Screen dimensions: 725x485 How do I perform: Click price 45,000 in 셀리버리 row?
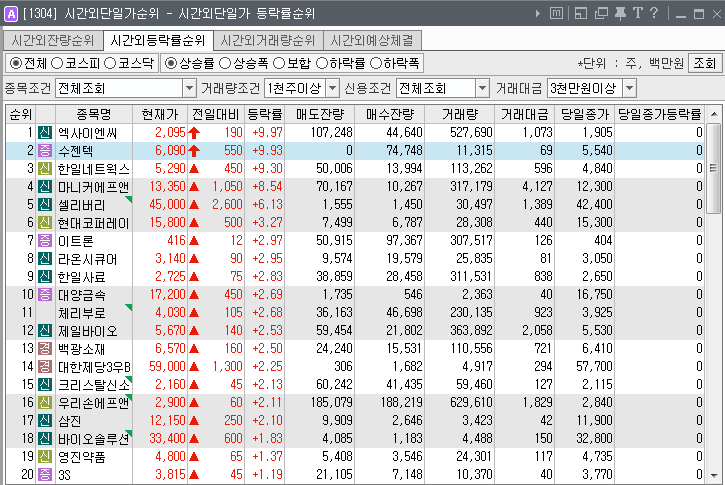pos(167,204)
